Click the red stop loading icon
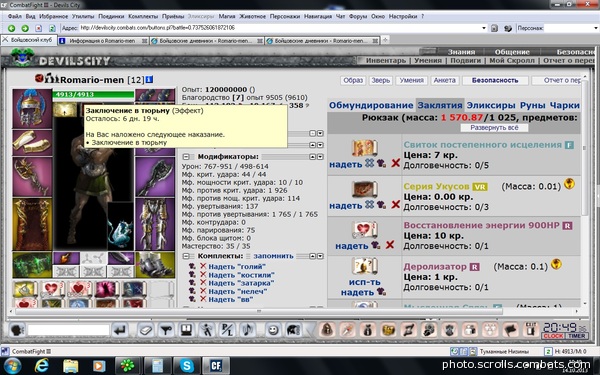The height and width of the screenshot is (375, 600). pyautogui.click(x=39, y=28)
